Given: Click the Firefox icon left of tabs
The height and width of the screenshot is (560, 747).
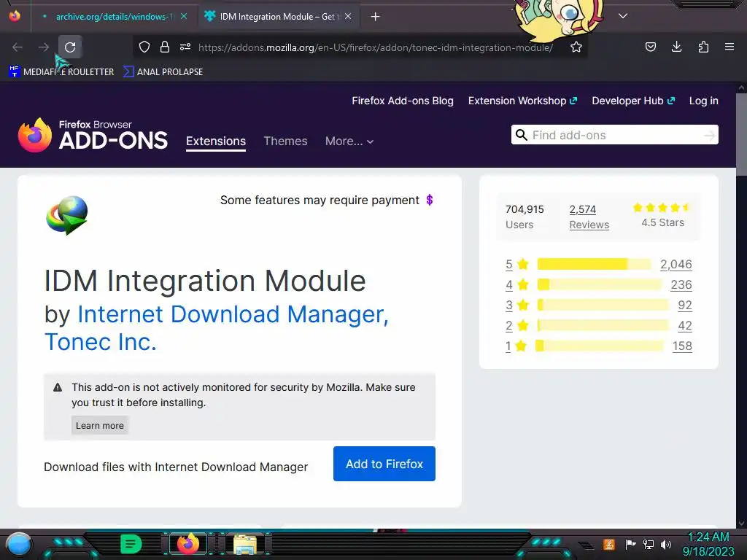Looking at the screenshot, I should click(x=15, y=16).
